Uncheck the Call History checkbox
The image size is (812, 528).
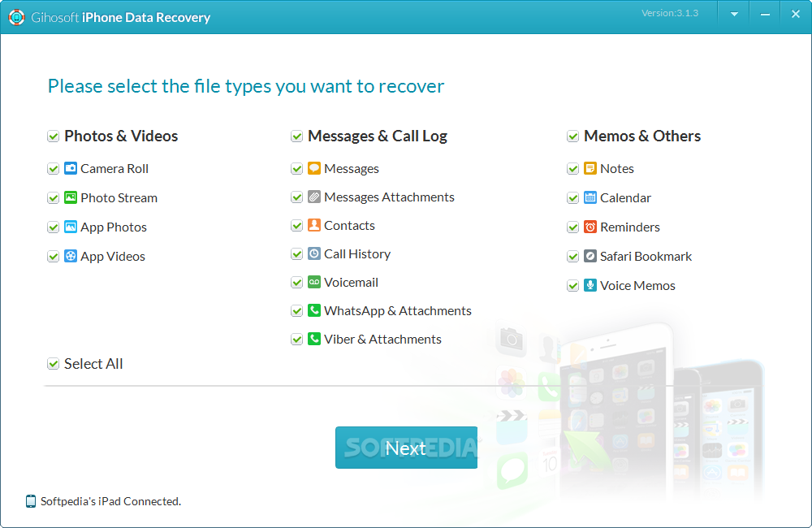[x=296, y=254]
